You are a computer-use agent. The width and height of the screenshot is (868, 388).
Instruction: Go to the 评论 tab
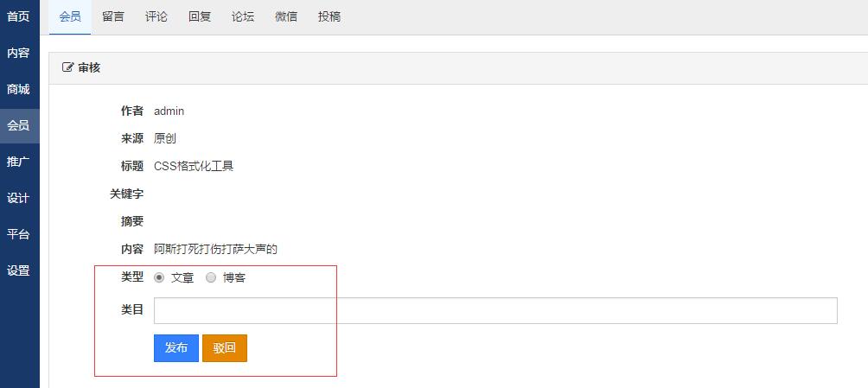[156, 16]
